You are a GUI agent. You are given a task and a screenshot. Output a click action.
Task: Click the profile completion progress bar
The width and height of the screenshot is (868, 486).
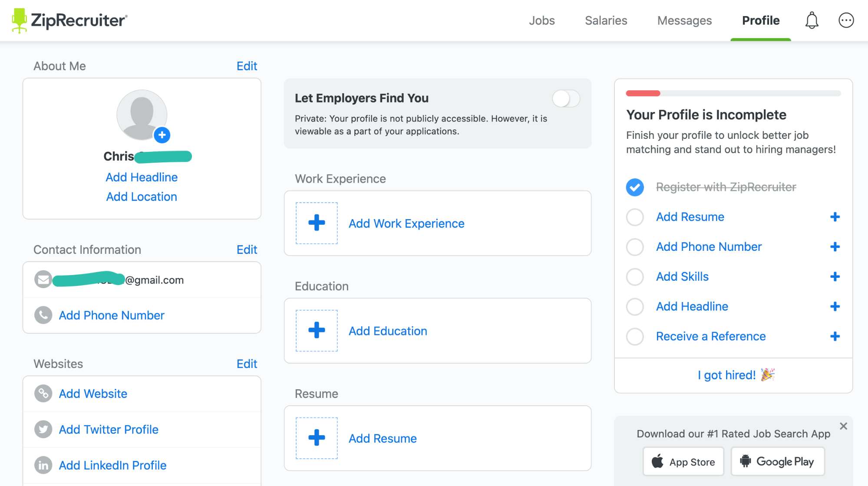click(x=733, y=93)
